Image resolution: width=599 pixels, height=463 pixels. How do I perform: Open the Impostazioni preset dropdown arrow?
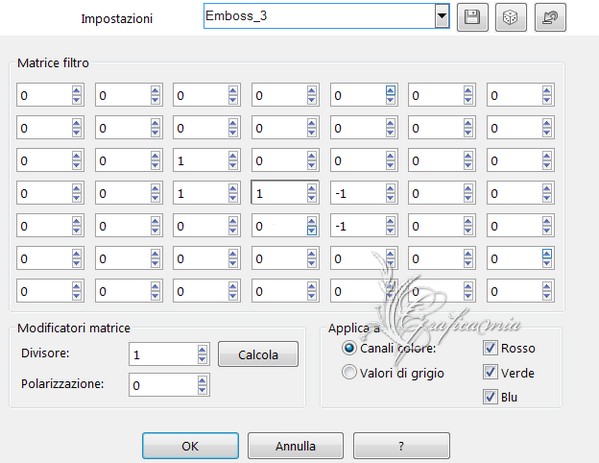(x=442, y=16)
